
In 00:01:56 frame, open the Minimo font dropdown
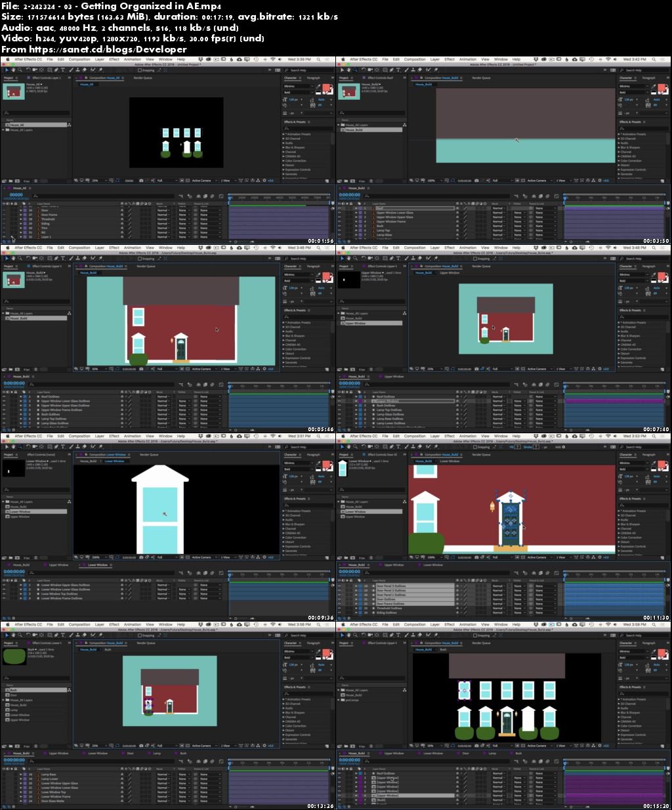[299, 86]
